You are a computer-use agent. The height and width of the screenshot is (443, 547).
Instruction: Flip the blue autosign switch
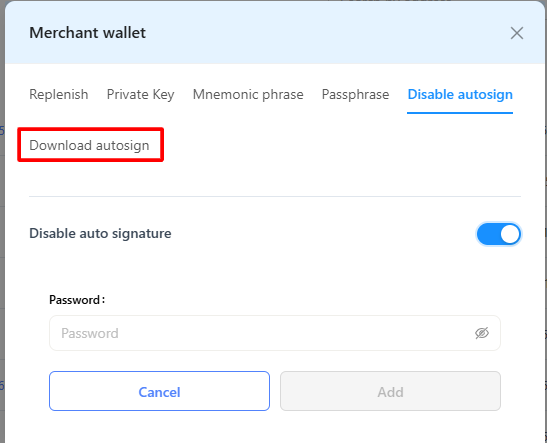499,234
